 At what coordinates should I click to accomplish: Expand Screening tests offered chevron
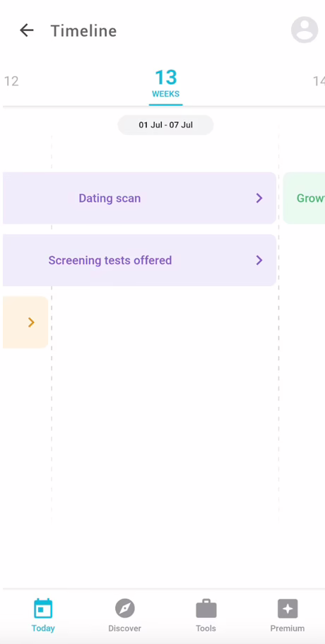259,260
